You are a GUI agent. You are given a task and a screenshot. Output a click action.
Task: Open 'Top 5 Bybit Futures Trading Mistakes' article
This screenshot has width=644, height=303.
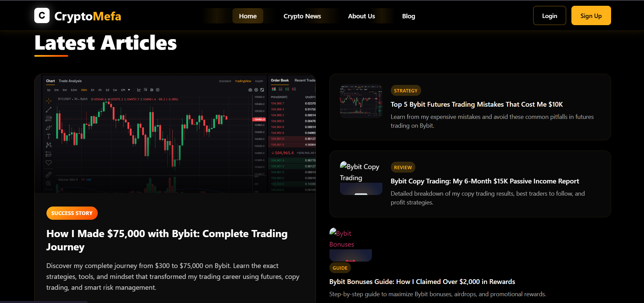pyautogui.click(x=476, y=104)
